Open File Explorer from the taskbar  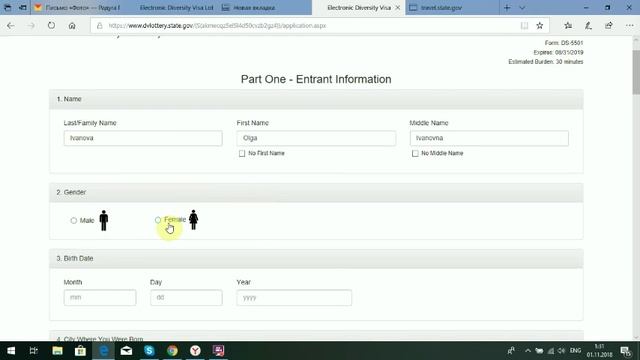click(57, 351)
